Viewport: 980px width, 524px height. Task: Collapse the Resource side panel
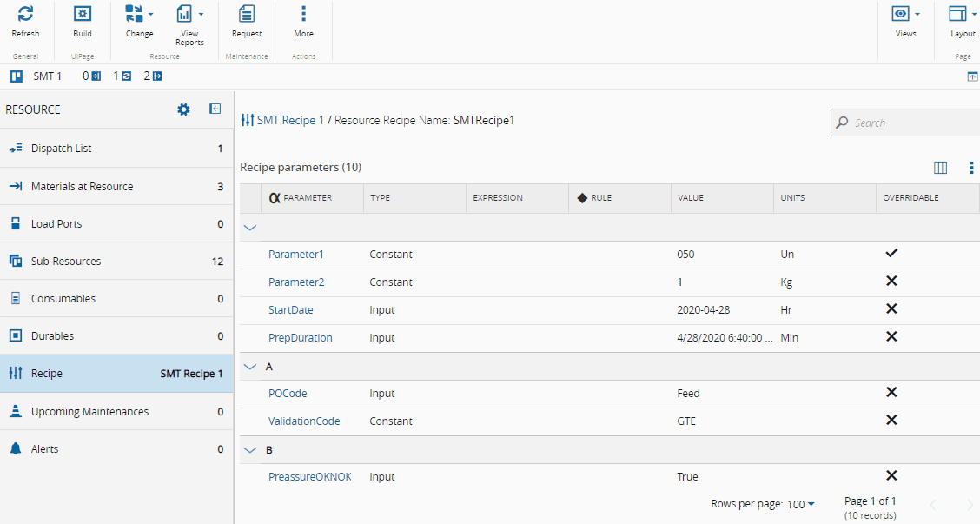[215, 109]
